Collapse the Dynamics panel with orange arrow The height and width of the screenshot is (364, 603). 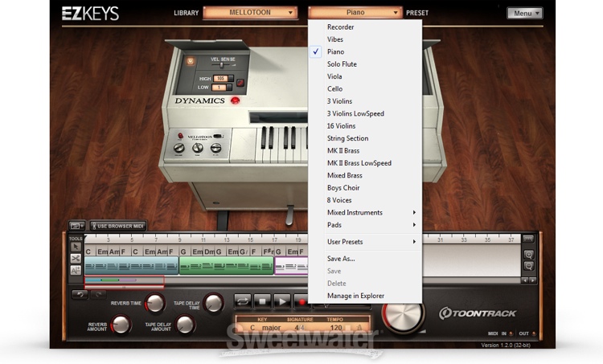(x=191, y=60)
